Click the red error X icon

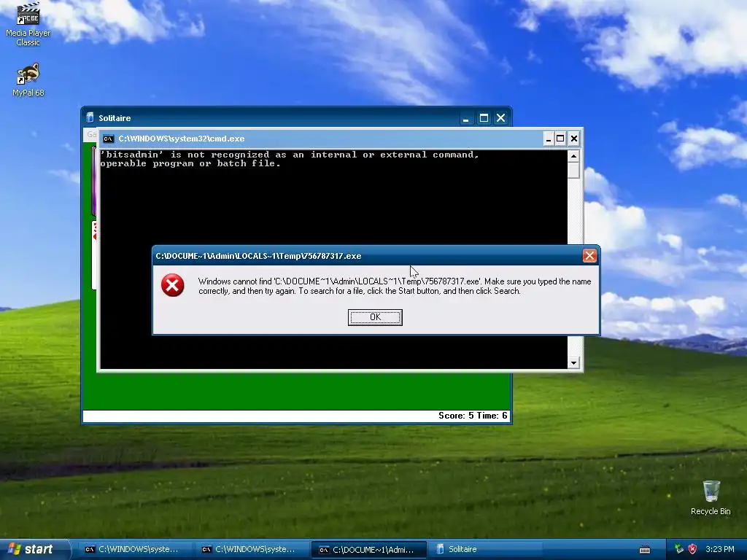click(x=172, y=285)
